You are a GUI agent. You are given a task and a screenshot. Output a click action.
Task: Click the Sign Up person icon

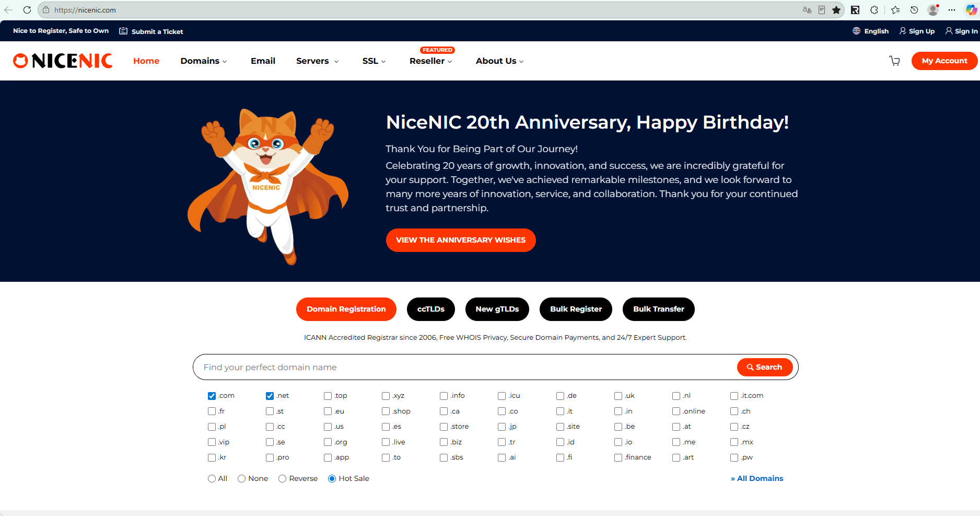pyautogui.click(x=903, y=31)
